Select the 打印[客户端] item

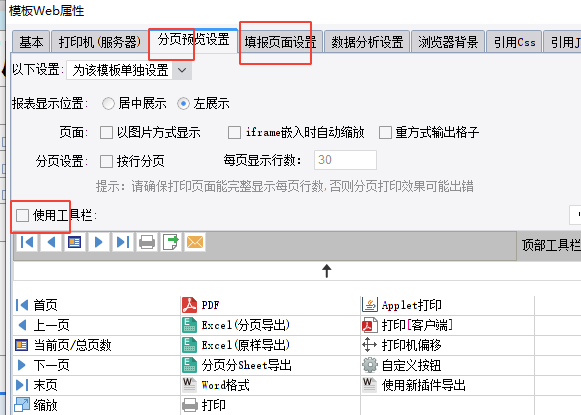(x=407, y=325)
